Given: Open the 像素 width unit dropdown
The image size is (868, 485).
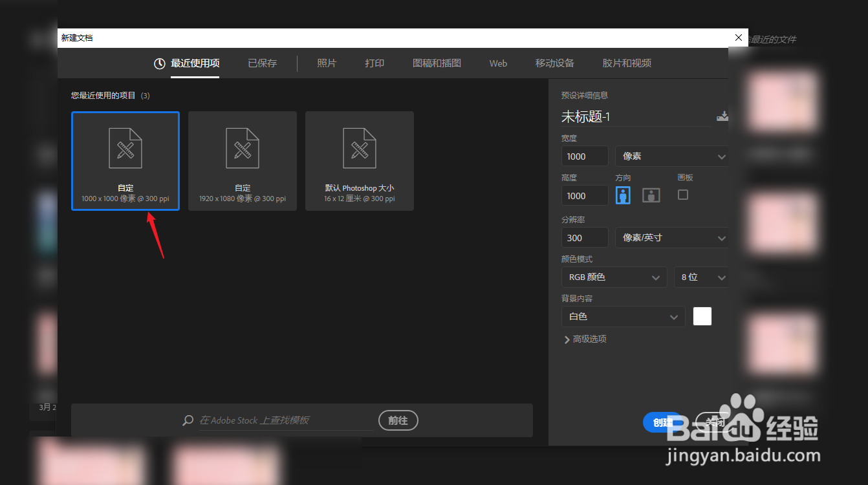Looking at the screenshot, I should click(671, 156).
